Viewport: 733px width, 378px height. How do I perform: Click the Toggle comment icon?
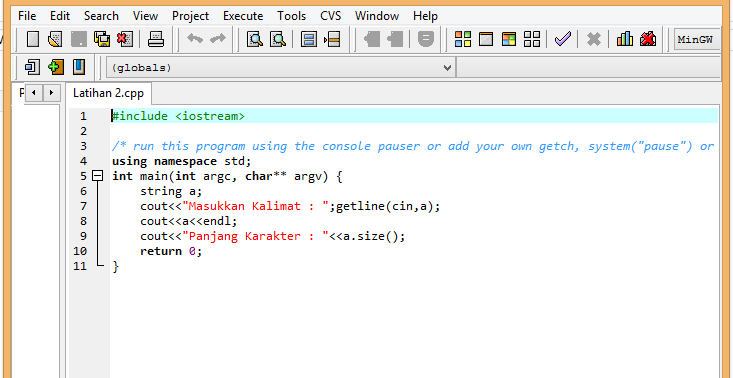(x=425, y=39)
